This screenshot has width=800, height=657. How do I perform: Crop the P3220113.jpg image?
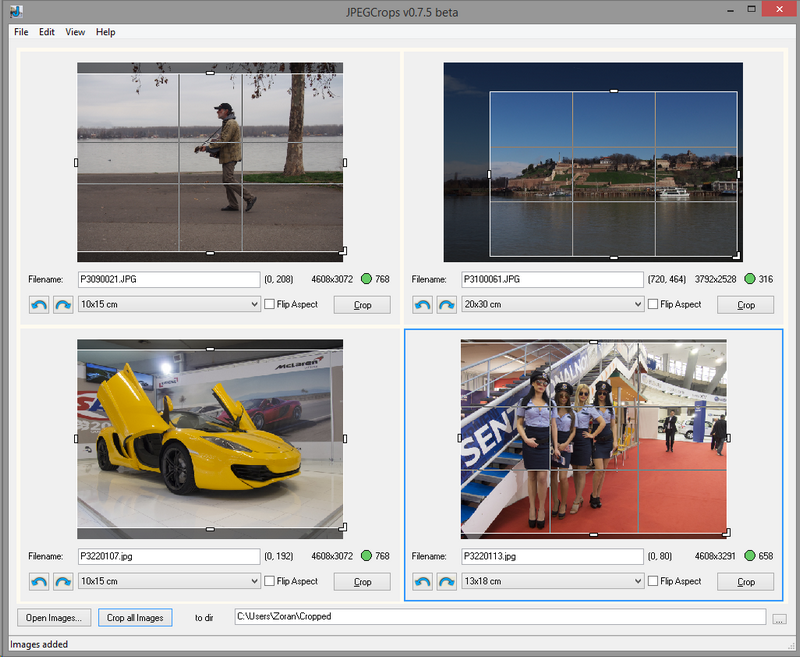click(x=745, y=582)
